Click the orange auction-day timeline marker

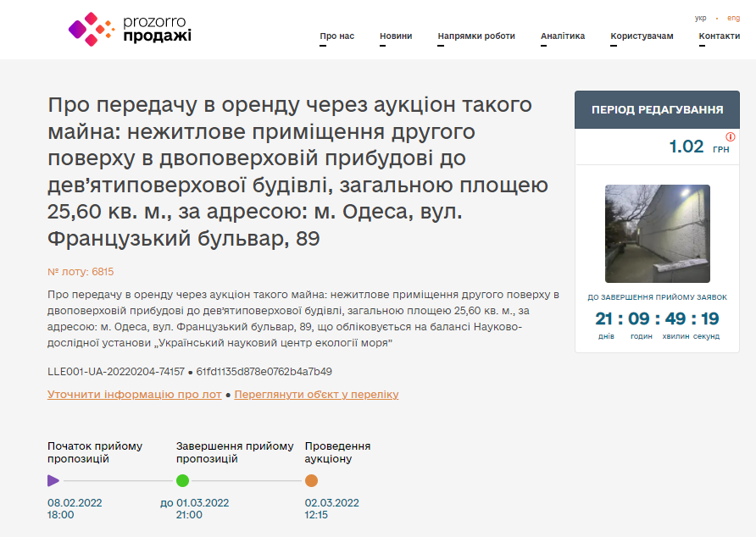pyautogui.click(x=310, y=480)
